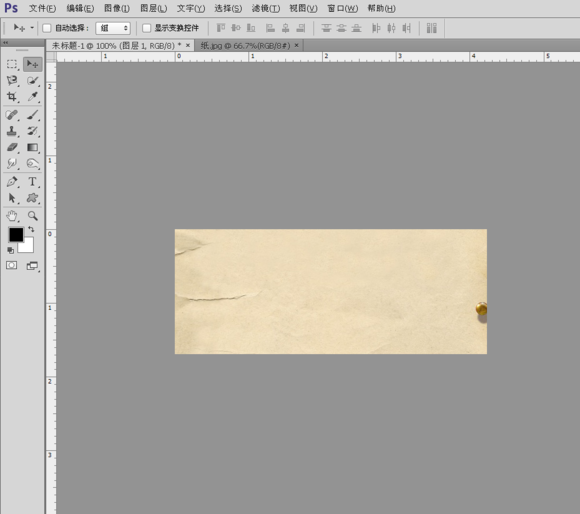Select the Spot Healing Brush tool
This screenshot has width=580, height=514.
coord(12,115)
